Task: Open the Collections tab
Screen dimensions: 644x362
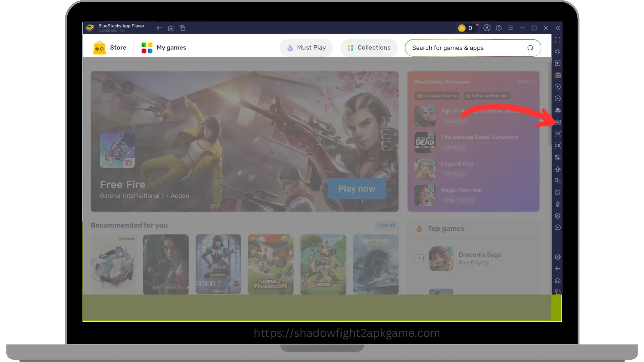Action: pyautogui.click(x=369, y=48)
